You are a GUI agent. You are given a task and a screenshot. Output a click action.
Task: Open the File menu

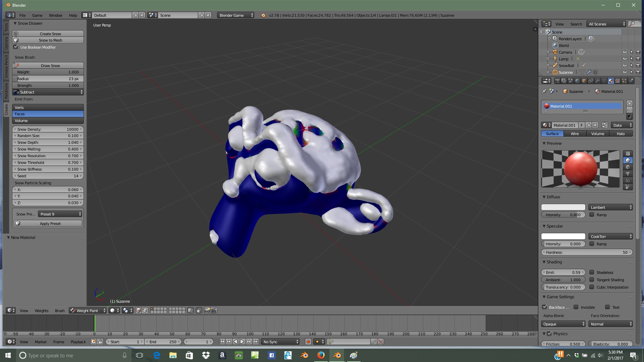tap(22, 15)
